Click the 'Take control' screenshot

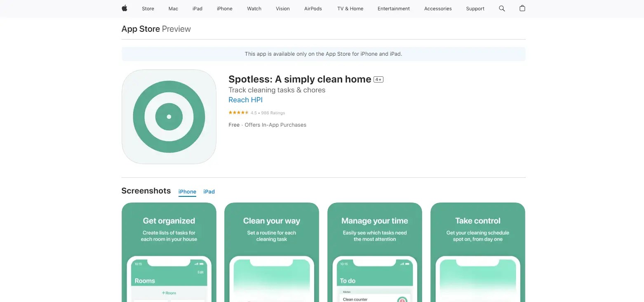coord(477,252)
